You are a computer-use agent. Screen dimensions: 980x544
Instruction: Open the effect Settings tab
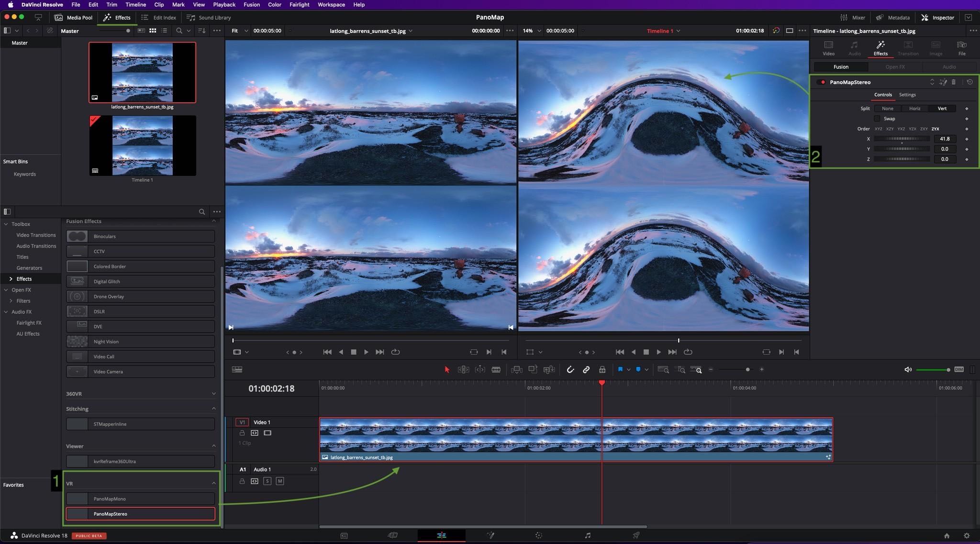[x=907, y=95]
